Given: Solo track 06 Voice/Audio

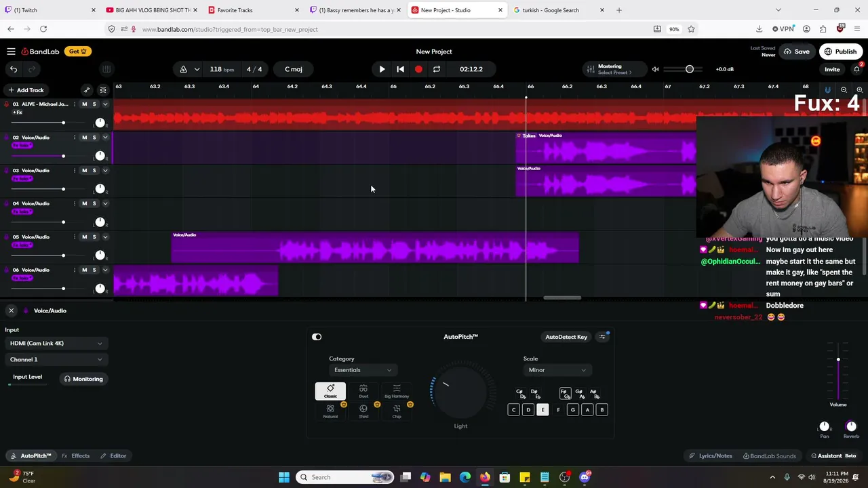Looking at the screenshot, I should point(94,270).
